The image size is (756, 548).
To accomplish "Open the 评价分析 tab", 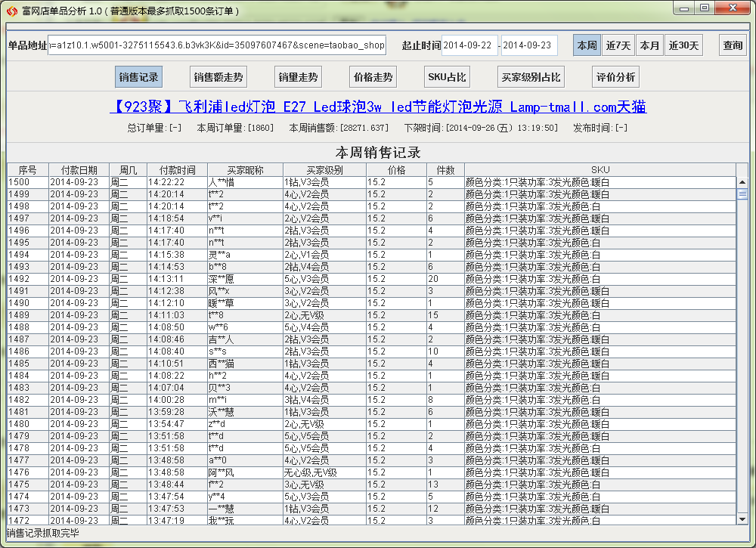I will click(615, 77).
